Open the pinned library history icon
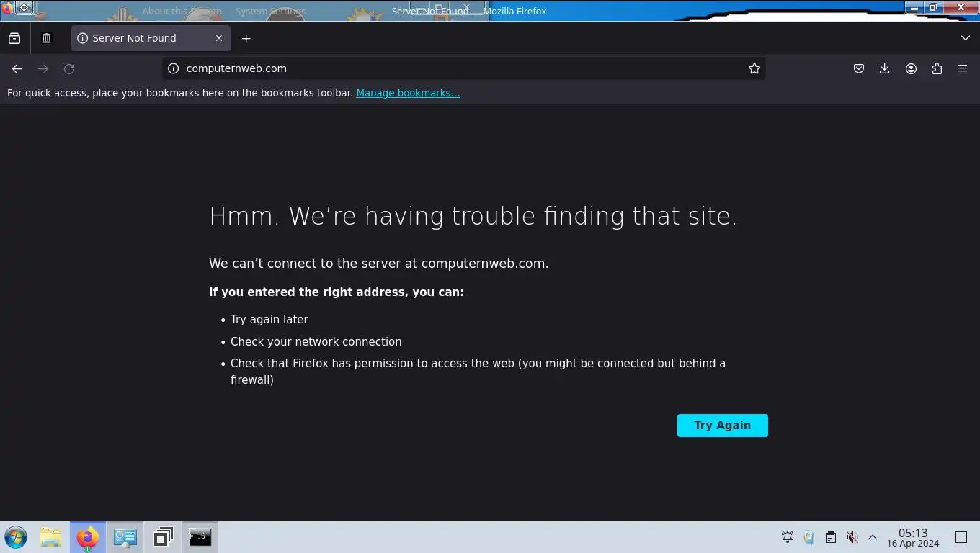Image resolution: width=980 pixels, height=553 pixels. [x=47, y=38]
